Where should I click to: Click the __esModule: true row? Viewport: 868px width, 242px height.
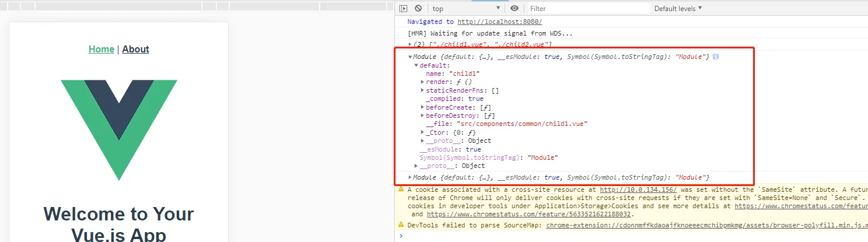click(450, 149)
